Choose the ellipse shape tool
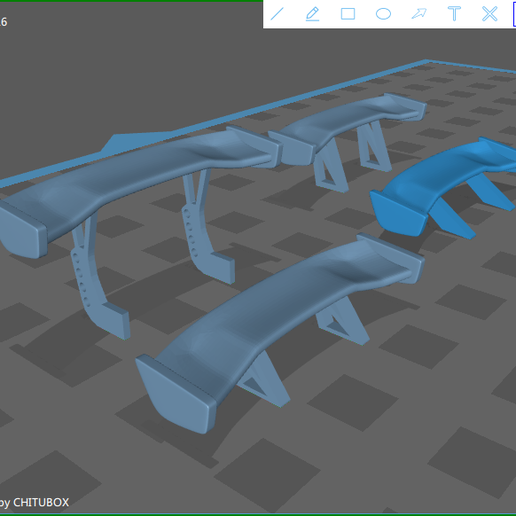Screen dimensions: 516x516 [383, 14]
